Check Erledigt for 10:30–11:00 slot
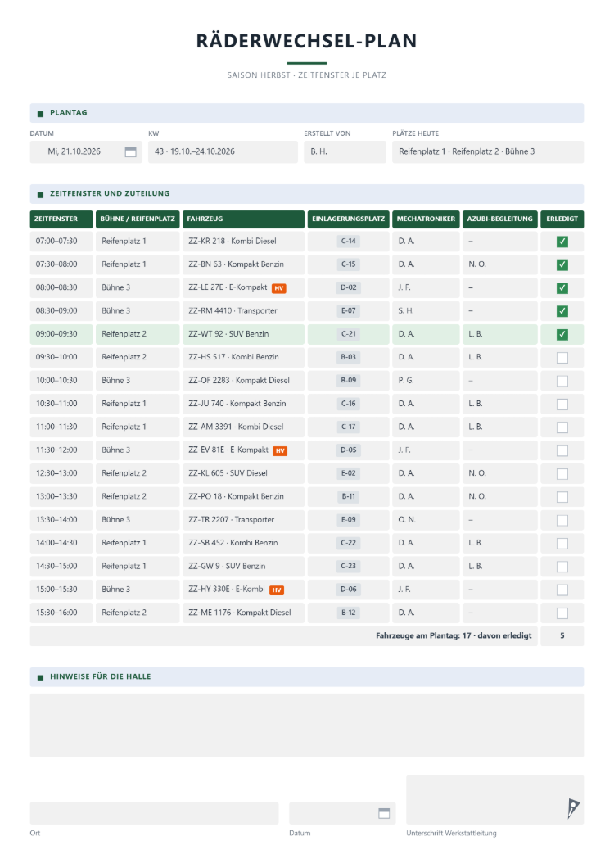 click(562, 404)
